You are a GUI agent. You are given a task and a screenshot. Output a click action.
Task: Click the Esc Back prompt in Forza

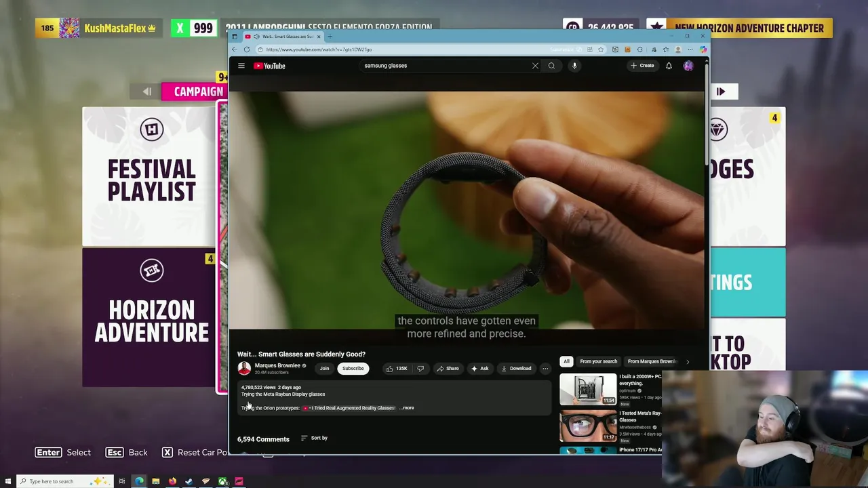126,452
